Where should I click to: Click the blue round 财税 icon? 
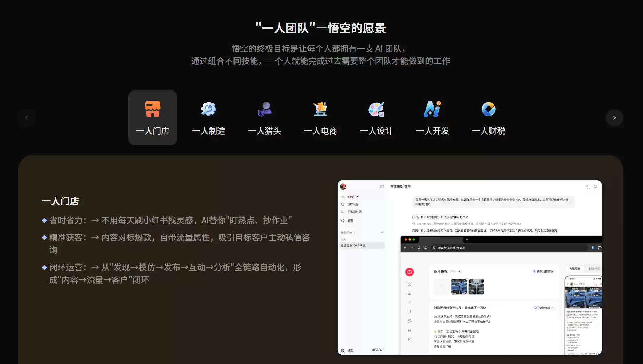click(489, 109)
